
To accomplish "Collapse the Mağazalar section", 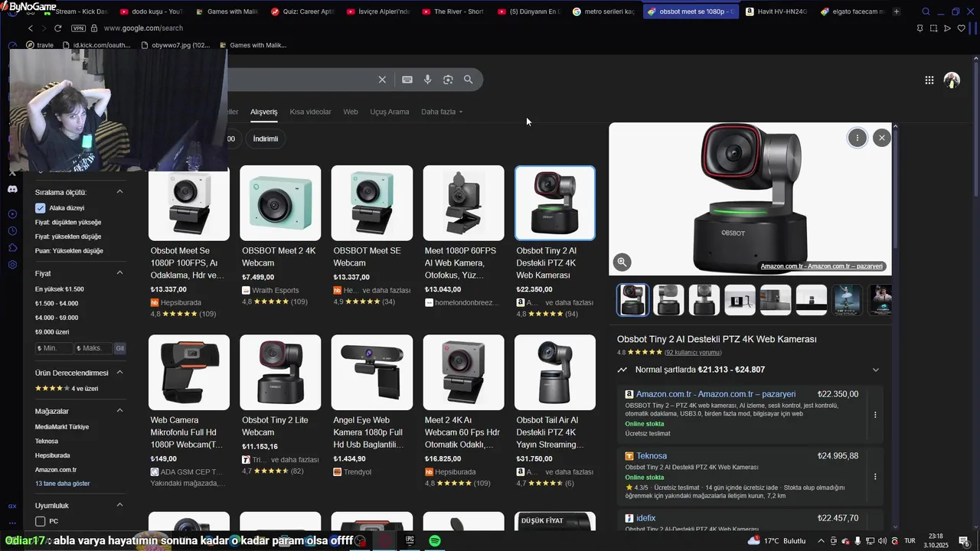I will [119, 411].
